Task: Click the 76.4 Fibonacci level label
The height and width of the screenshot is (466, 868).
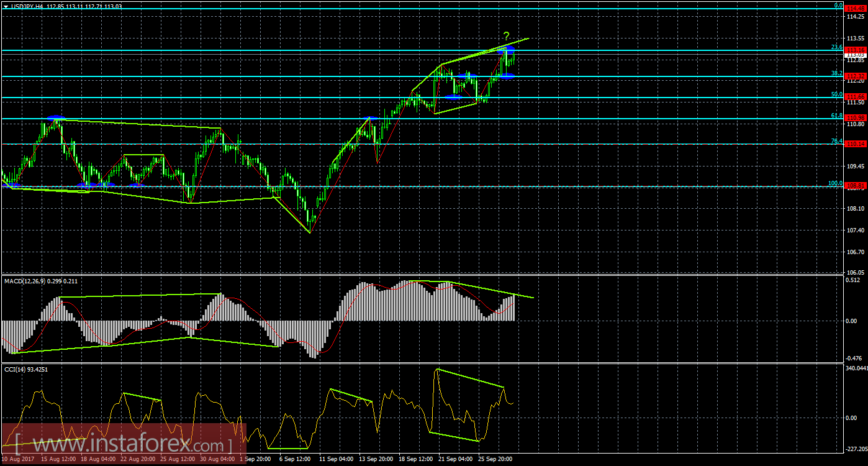Action: coord(836,141)
